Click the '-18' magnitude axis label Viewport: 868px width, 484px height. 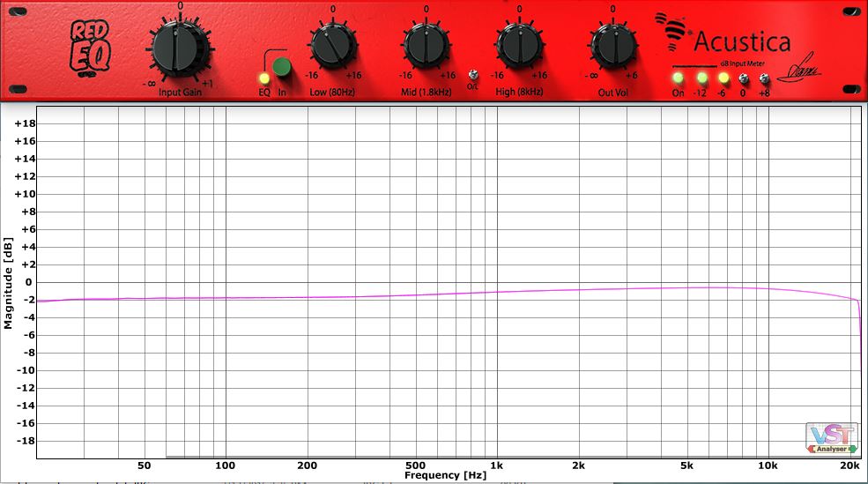coord(26,441)
